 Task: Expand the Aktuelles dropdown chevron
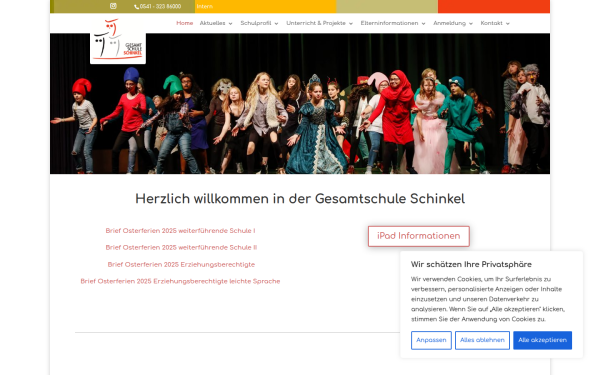(230, 24)
